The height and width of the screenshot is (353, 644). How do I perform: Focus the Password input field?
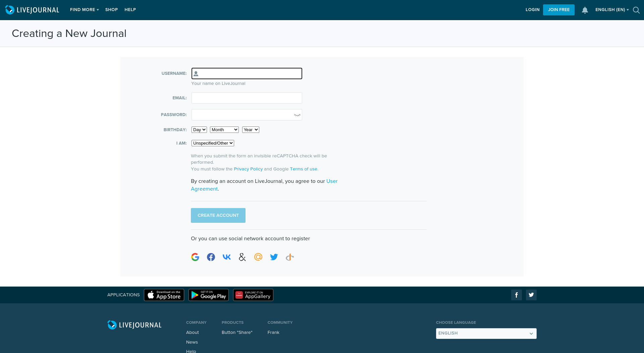tap(247, 115)
